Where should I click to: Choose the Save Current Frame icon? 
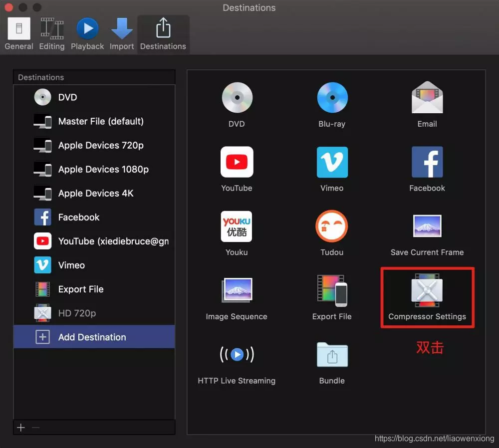pos(427,226)
